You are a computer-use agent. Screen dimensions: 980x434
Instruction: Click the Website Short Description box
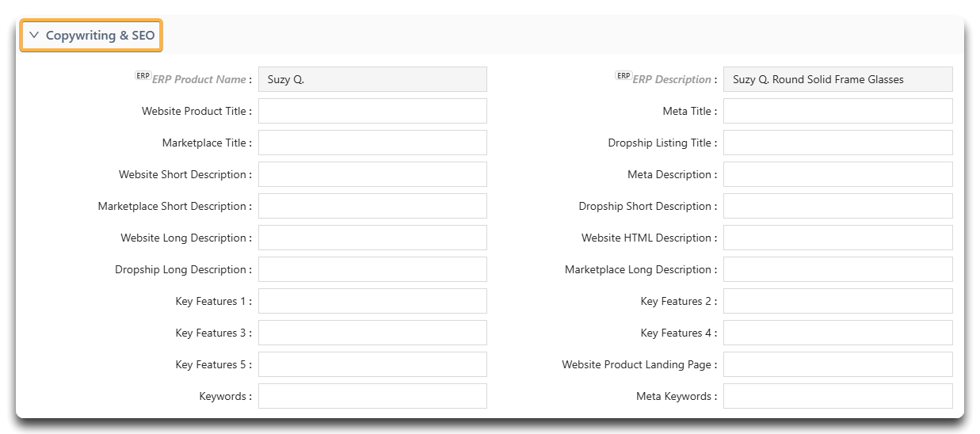tap(372, 174)
